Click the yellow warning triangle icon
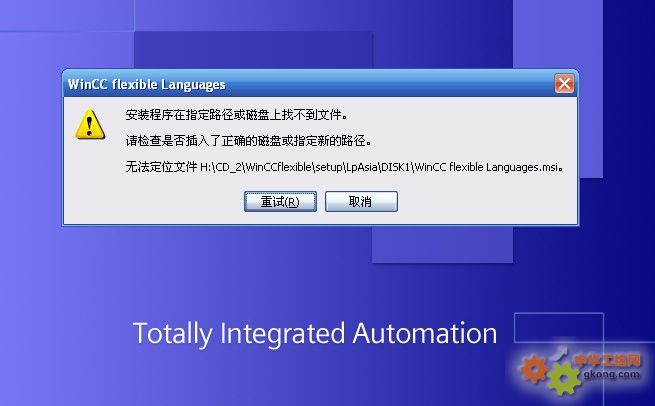 [90, 124]
